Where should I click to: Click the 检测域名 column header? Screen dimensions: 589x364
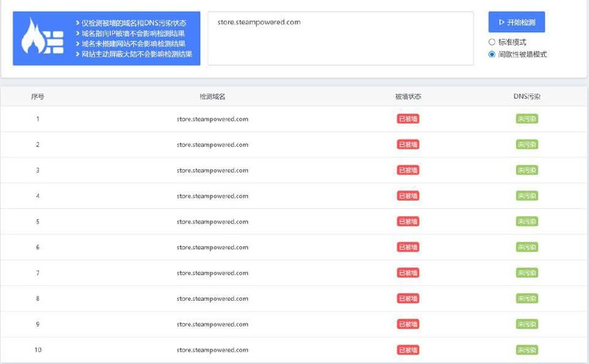[212, 96]
